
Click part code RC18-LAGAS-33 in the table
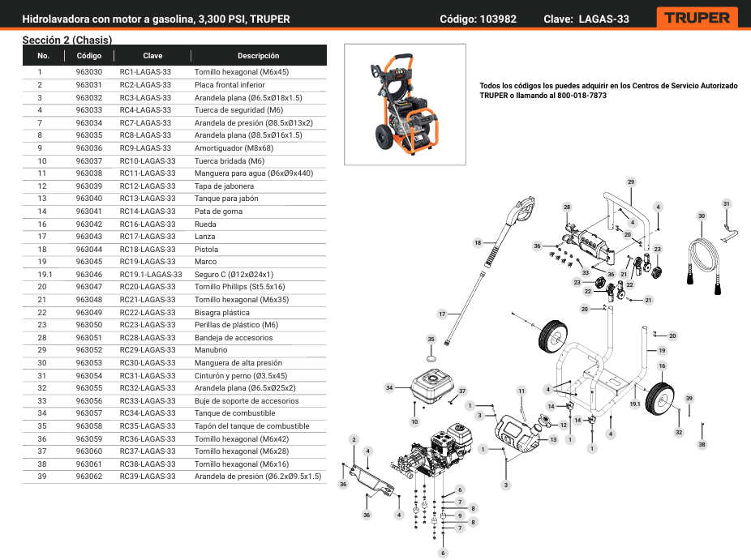click(147, 249)
